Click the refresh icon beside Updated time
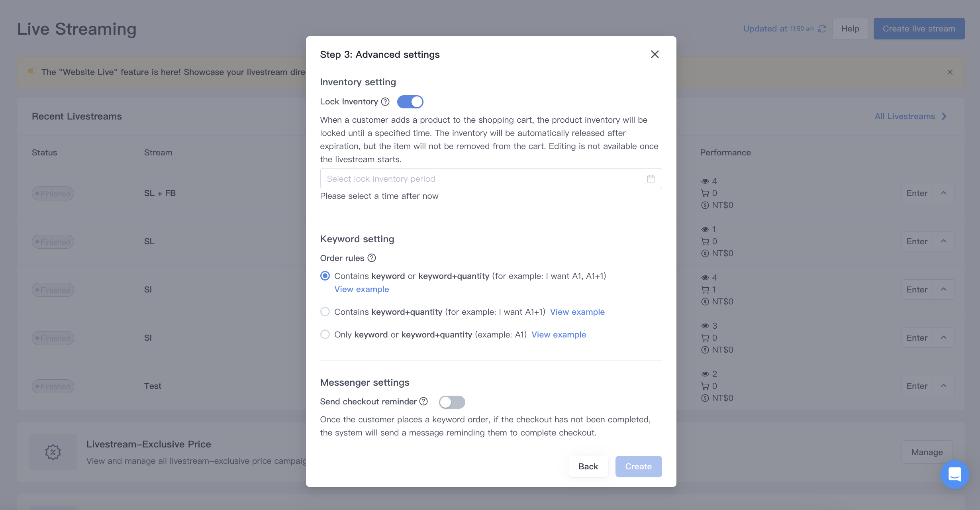Image resolution: width=980 pixels, height=510 pixels. point(822,29)
